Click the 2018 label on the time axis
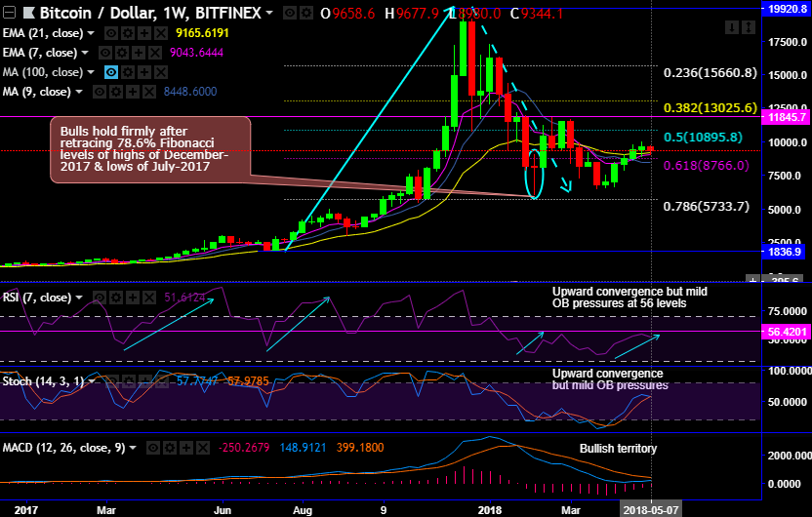Viewport: 812px width, 517px height. tap(489, 510)
